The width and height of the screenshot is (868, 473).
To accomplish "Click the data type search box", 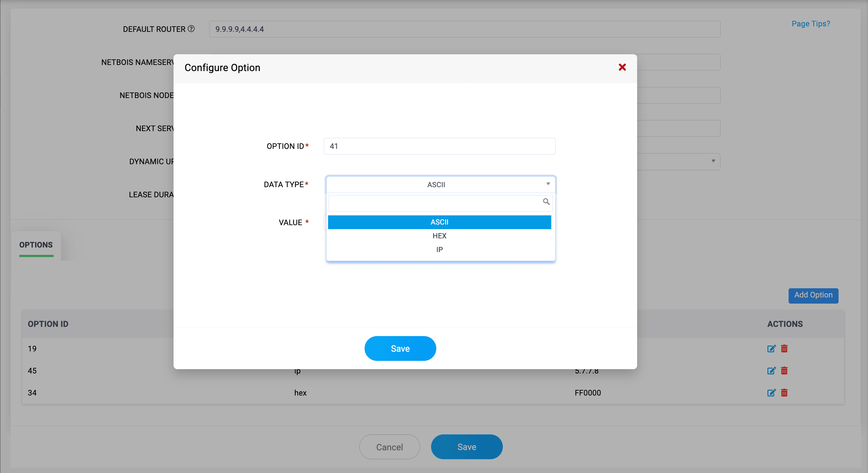I will click(435, 203).
